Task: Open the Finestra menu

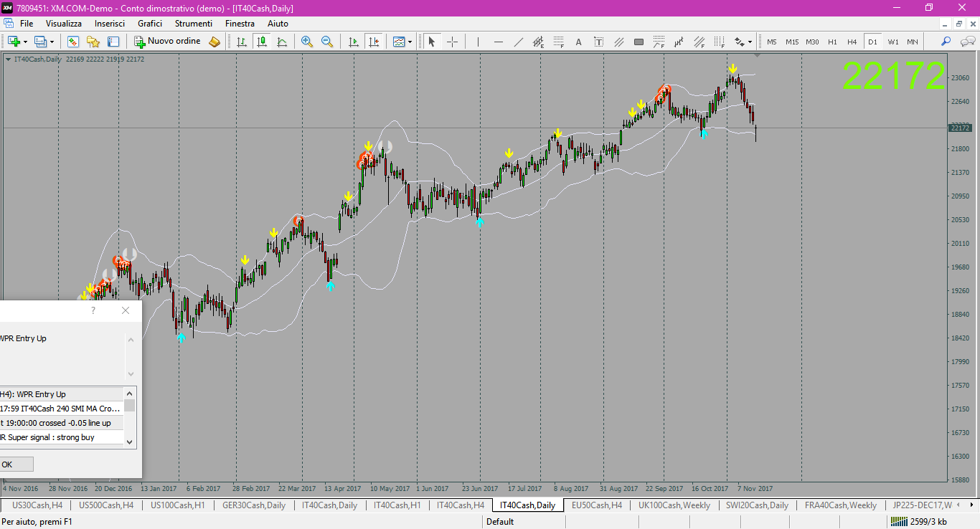Action: [240, 24]
